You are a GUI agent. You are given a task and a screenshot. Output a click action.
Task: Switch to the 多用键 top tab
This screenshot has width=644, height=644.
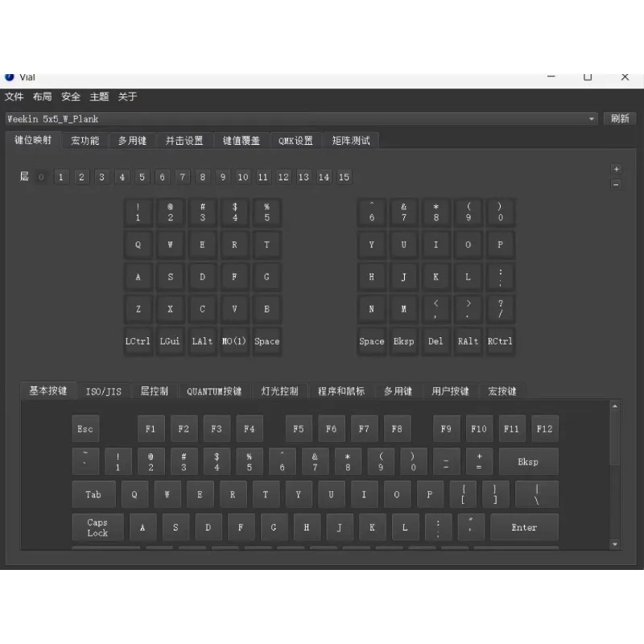[x=132, y=140]
